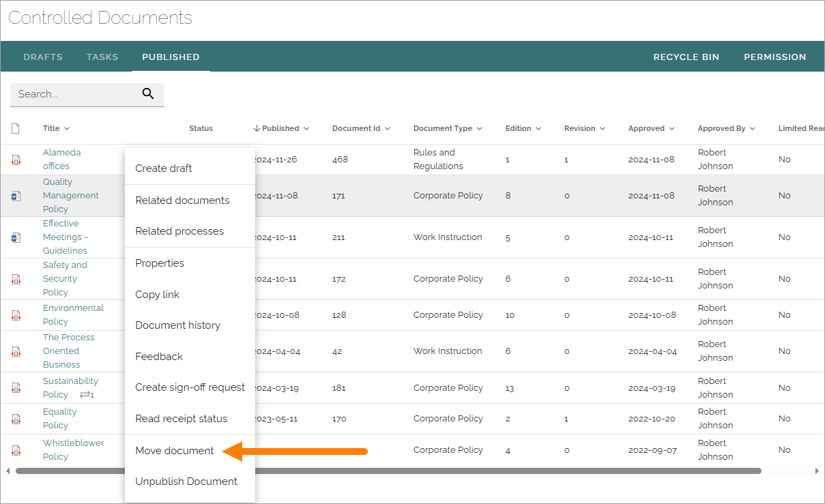This screenshot has width=825, height=504.
Task: Open Effective Meetings - Guidelines link
Action: click(66, 237)
